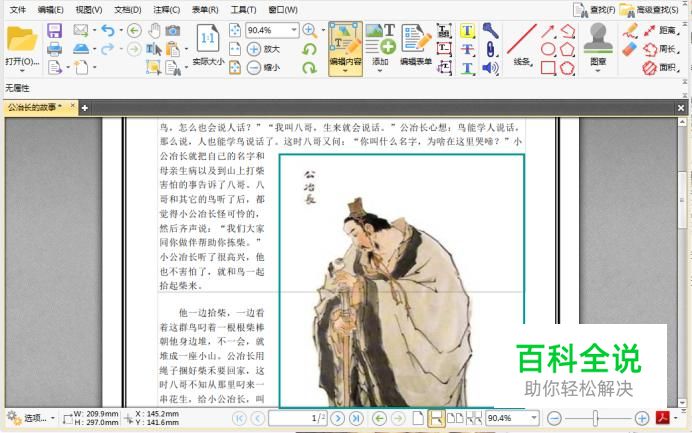
Task: Zoom in with the 放大 button
Action: click(263, 49)
